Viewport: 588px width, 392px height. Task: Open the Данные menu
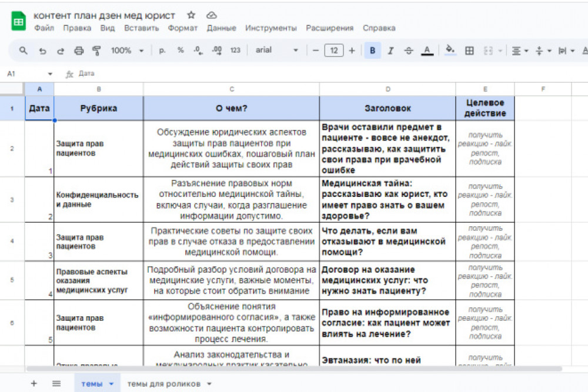(221, 28)
